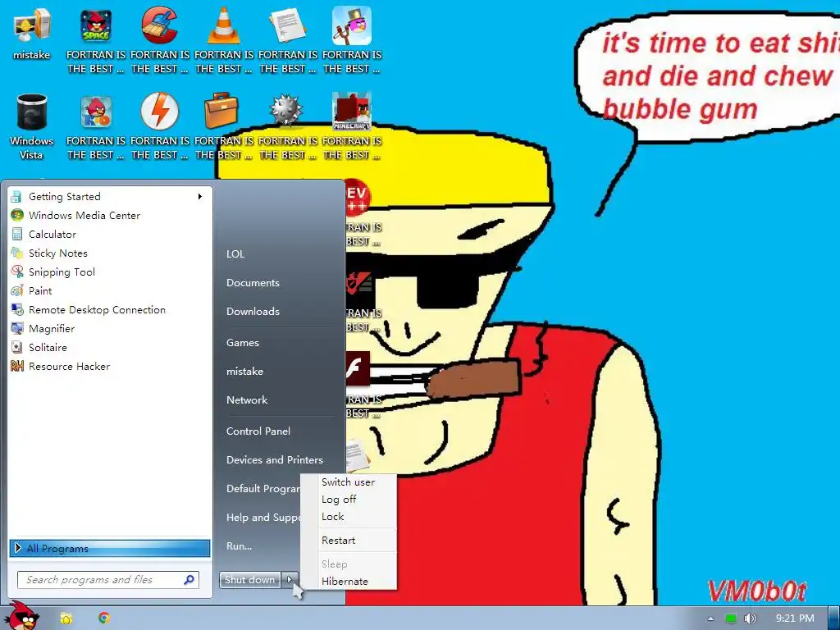Select Switch user
This screenshot has height=630, width=840.
(x=348, y=482)
